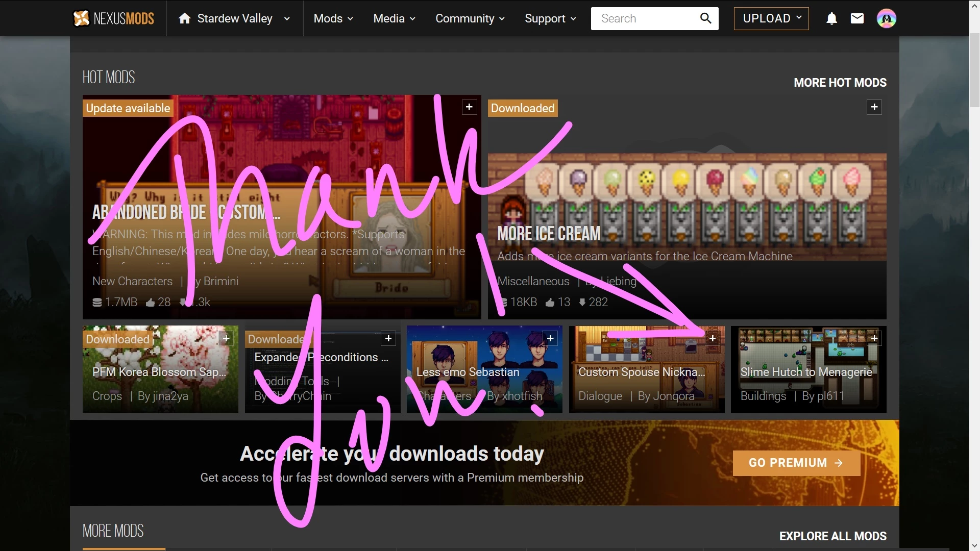The height and width of the screenshot is (551, 980).
Task: Click plus icon on Expanded Preconditions card
Action: click(x=388, y=338)
